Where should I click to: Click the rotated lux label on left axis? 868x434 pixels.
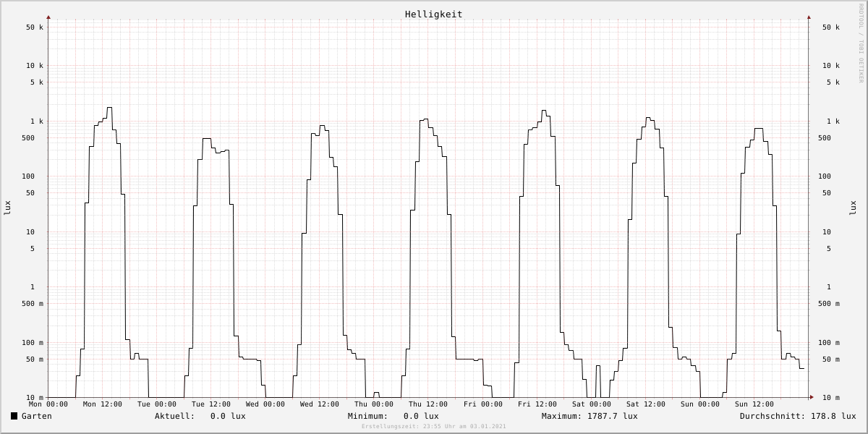7,208
